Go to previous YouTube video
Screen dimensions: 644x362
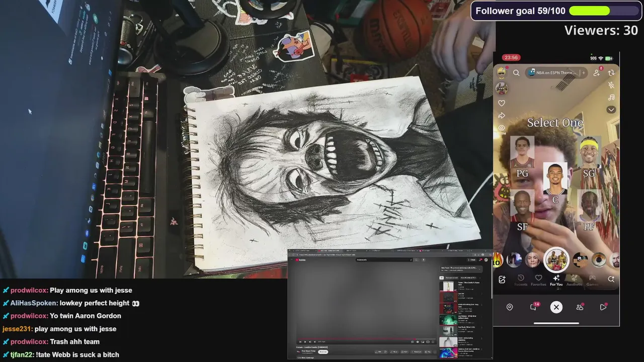click(x=300, y=342)
